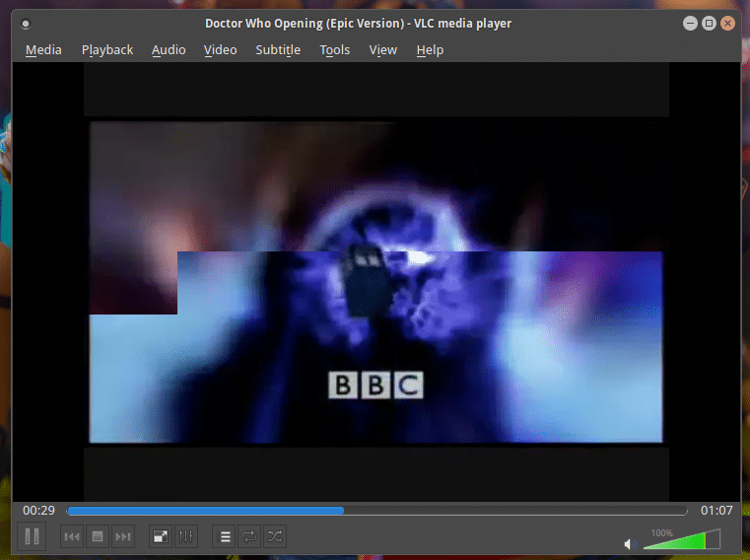Image resolution: width=750 pixels, height=560 pixels.
Task: Open the Tools menu
Action: click(x=335, y=49)
